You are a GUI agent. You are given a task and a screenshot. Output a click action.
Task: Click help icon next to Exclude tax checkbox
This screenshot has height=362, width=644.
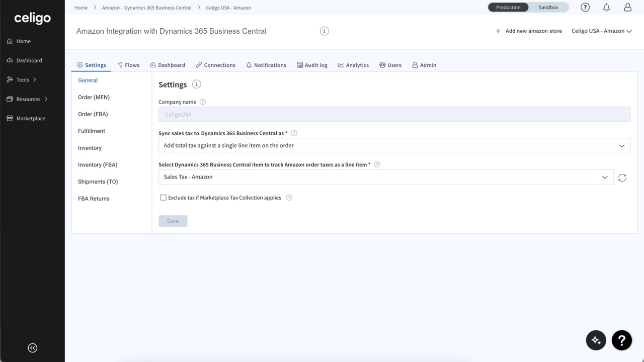pos(289,198)
